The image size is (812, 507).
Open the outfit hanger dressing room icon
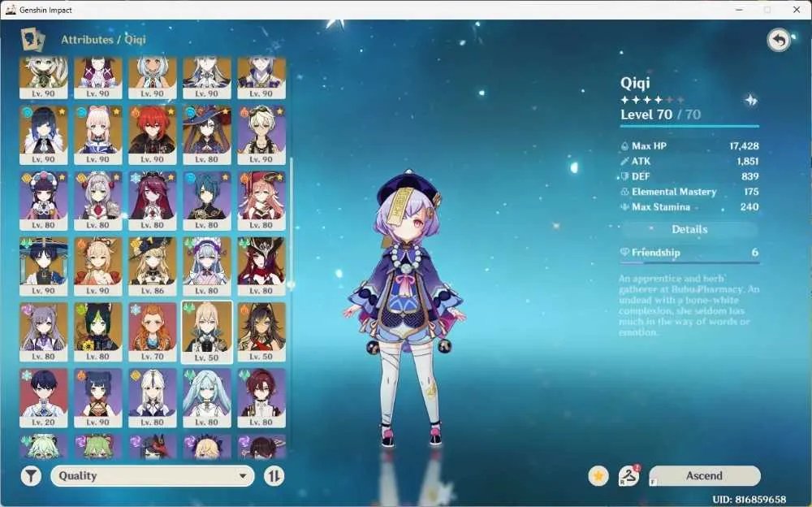click(628, 475)
